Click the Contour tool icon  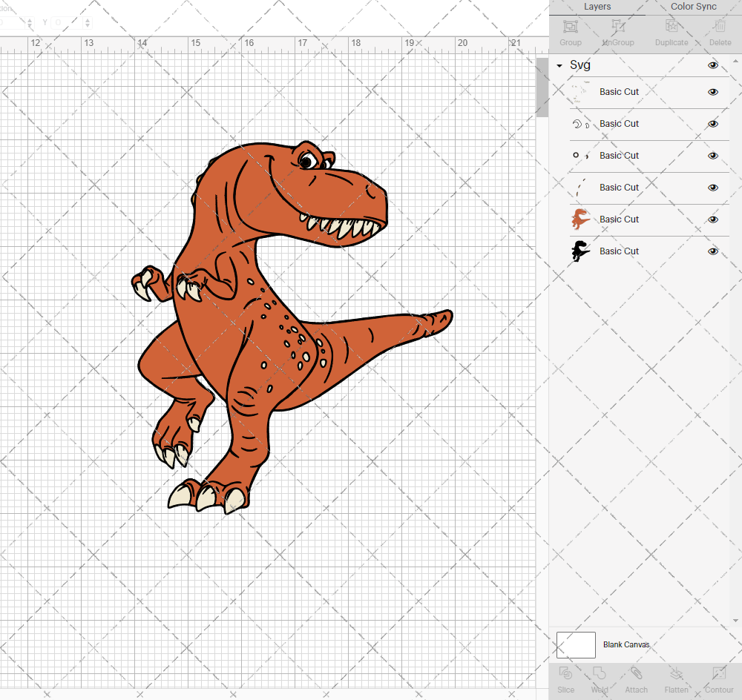[719, 673]
